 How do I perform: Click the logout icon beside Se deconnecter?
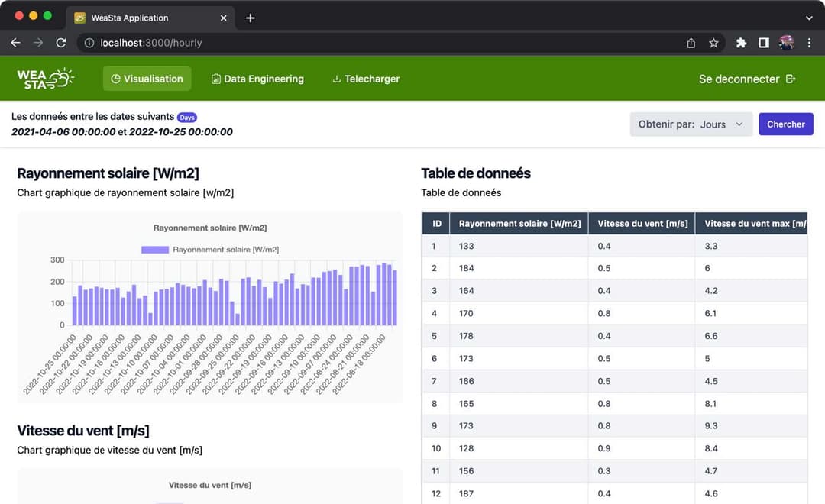[791, 79]
